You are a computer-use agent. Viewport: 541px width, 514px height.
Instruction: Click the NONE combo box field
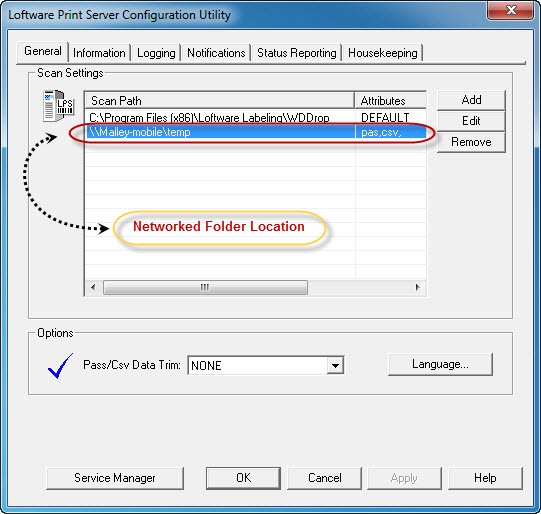(266, 365)
